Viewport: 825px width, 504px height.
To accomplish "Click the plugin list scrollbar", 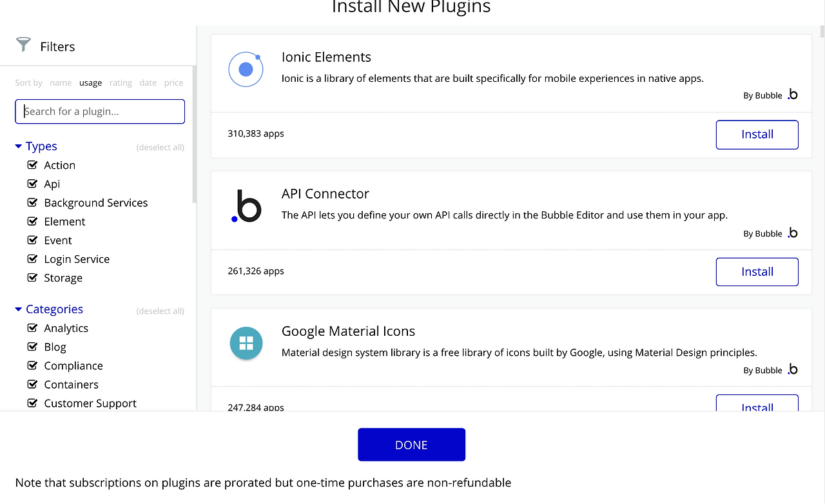I will pyautogui.click(x=822, y=31).
